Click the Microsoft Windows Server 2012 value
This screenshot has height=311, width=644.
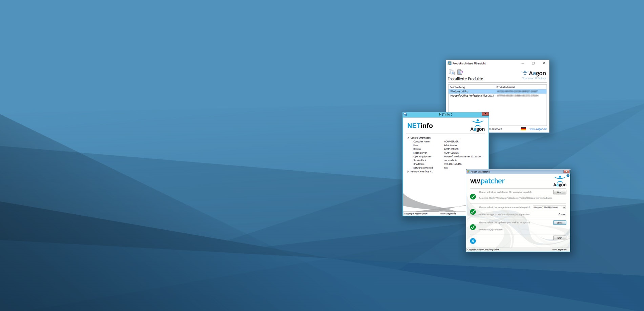click(x=464, y=157)
